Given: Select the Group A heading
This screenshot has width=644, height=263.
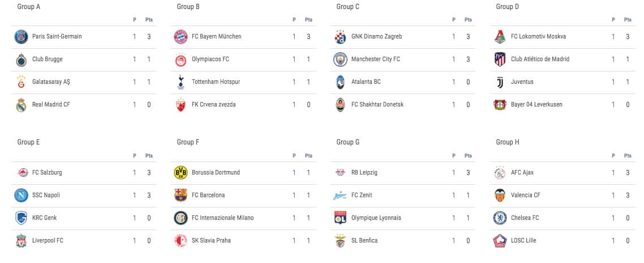Looking at the screenshot, I should click(29, 7).
